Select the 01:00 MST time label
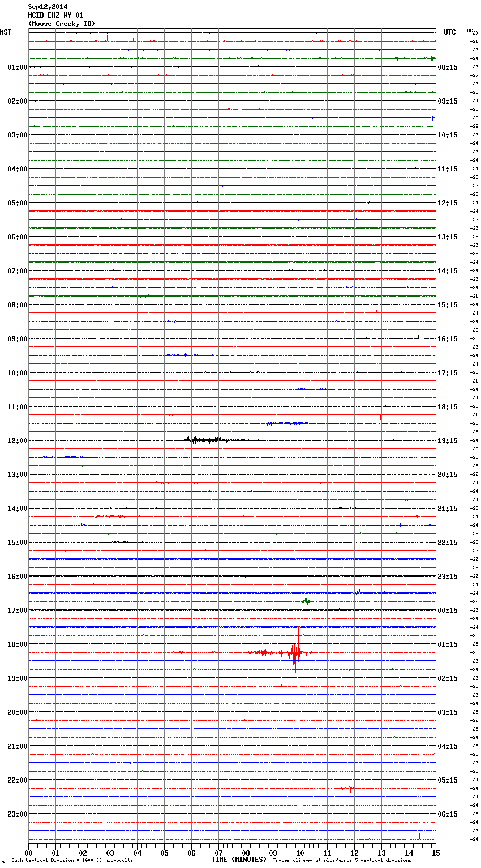The width and height of the screenshot is (481, 868). pos(18,67)
